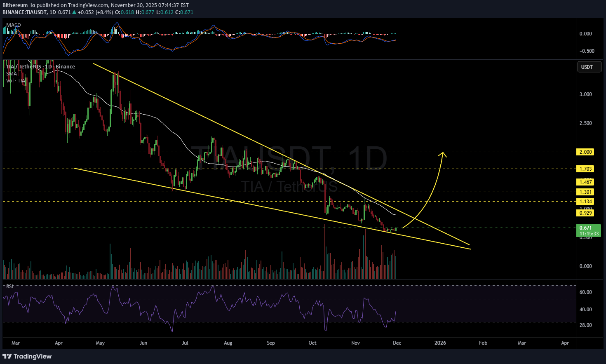Select the Vol · TIA legend entry
Image resolution: width=606 pixels, height=364 pixels.
pyautogui.click(x=16, y=81)
